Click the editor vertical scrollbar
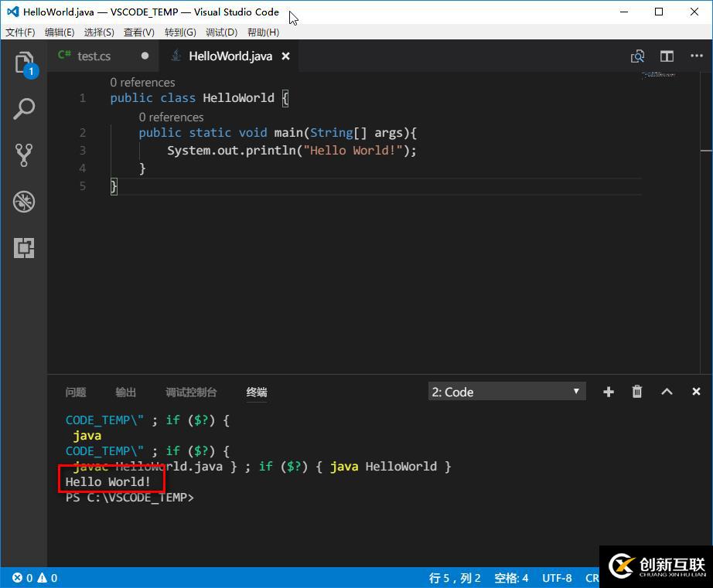 pyautogui.click(x=706, y=223)
